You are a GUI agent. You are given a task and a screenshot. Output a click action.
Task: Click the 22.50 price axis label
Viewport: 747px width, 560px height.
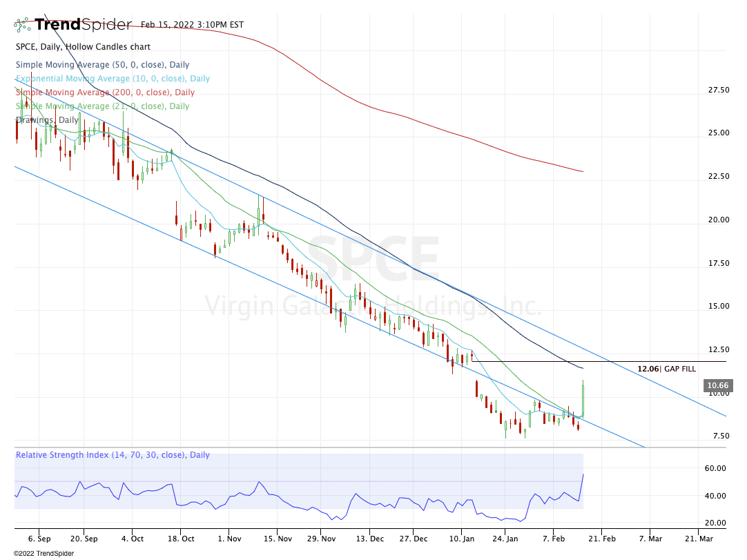pos(719,176)
